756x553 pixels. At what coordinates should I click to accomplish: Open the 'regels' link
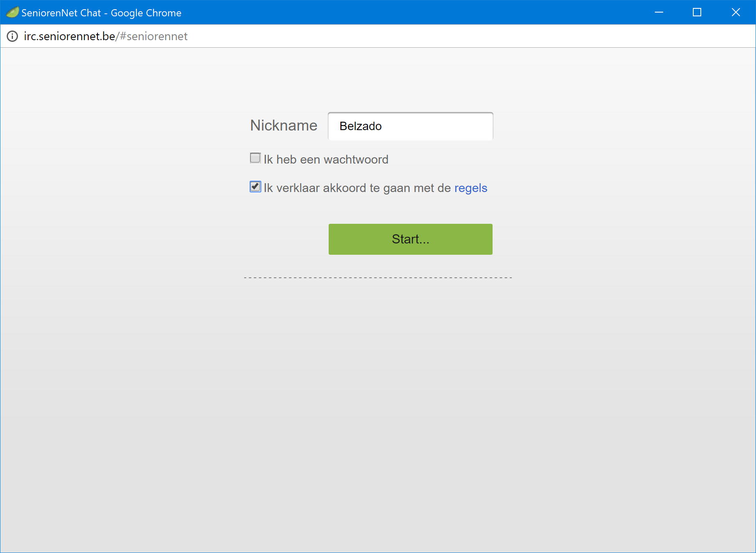[470, 188]
